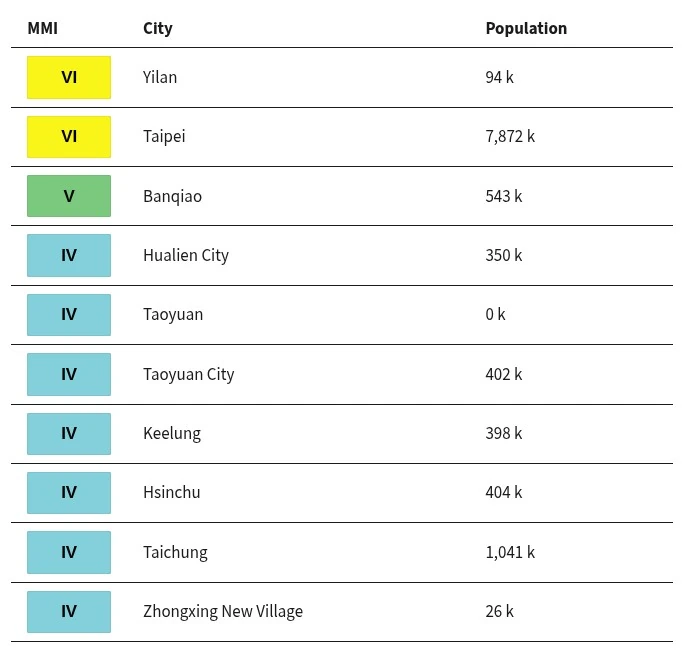
Task: Click the Population column header
Action: 526,29
